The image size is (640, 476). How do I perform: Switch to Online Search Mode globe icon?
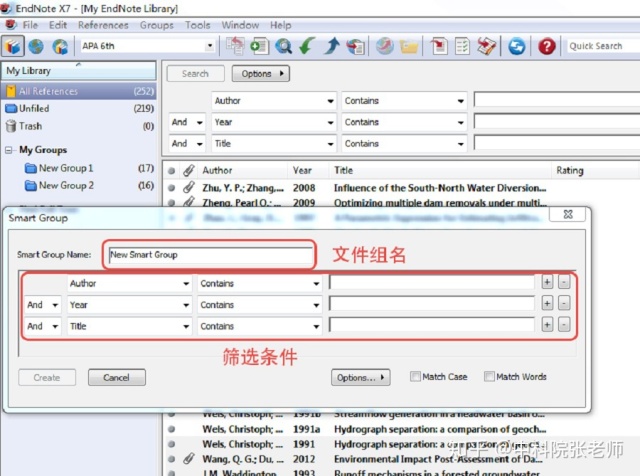point(36,46)
